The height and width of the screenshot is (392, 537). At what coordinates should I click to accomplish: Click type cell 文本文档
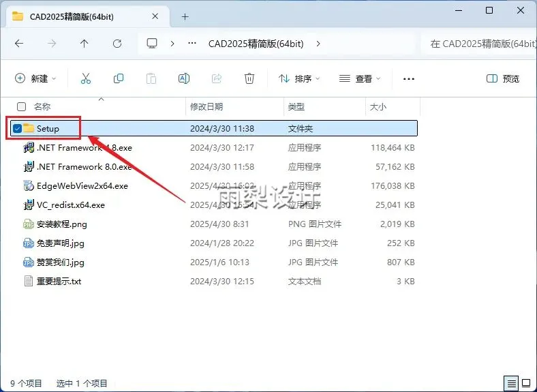pos(305,282)
